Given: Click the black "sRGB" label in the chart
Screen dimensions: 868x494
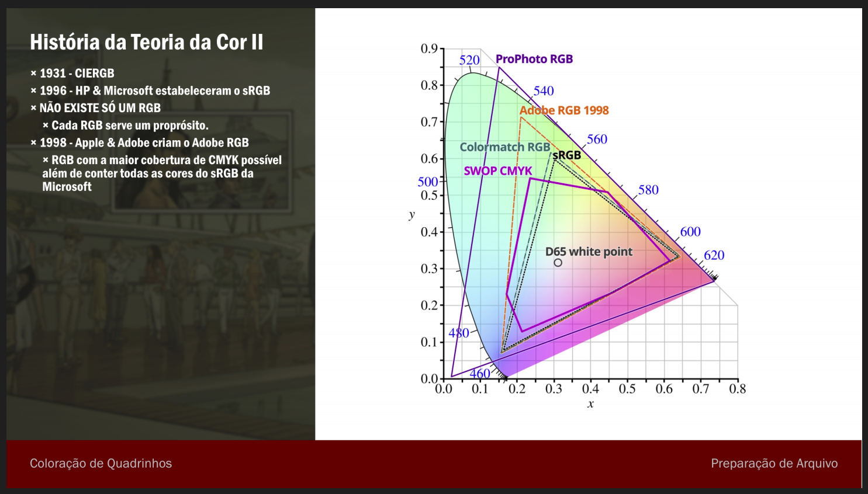Looking at the screenshot, I should click(x=567, y=155).
